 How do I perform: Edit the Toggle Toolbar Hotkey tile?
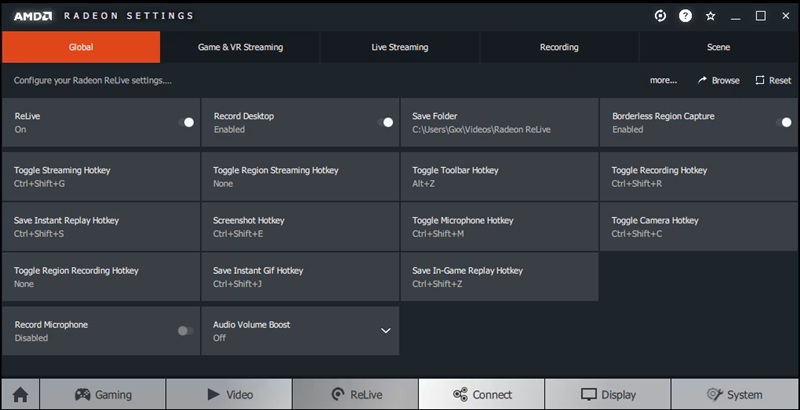point(499,176)
